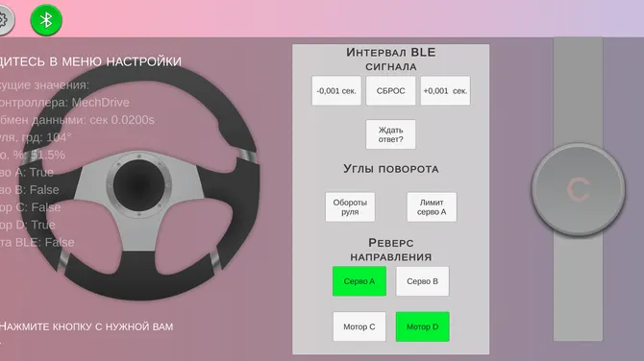Open the Обороты руля setting

350,207
